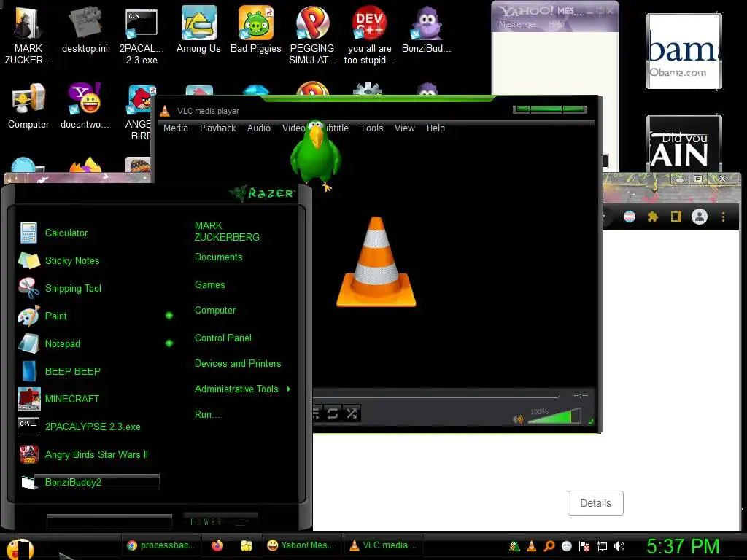
Task: Open the VLC View menu
Action: click(x=404, y=128)
